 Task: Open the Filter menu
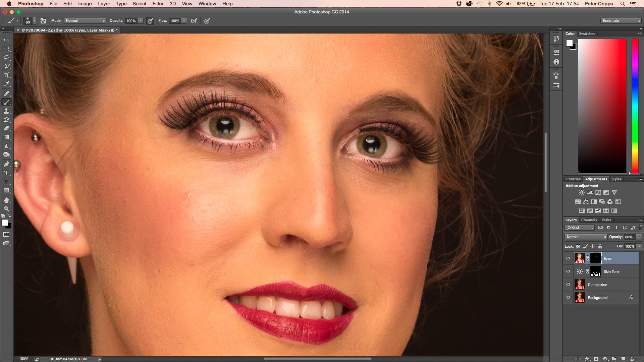(x=158, y=4)
